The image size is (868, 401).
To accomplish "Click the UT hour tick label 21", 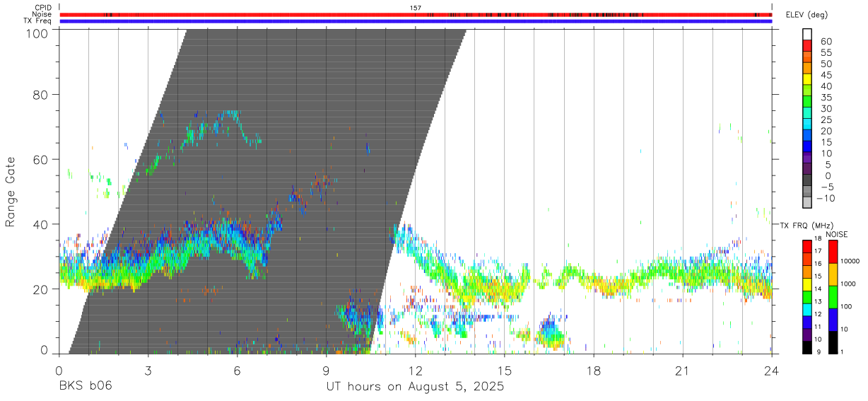I will 682,371.
